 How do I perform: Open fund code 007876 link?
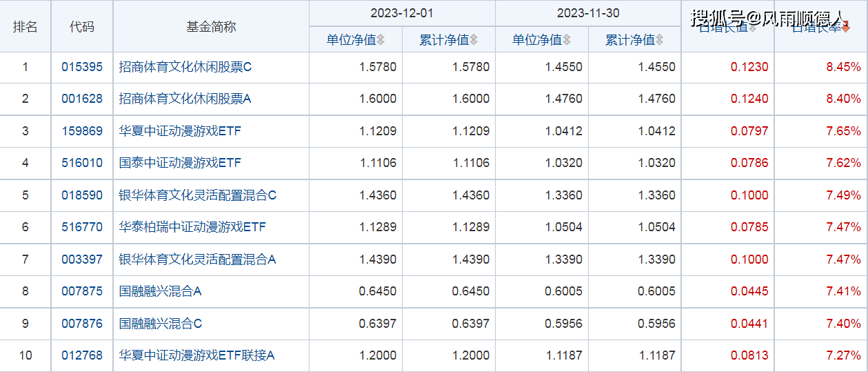tap(81, 324)
